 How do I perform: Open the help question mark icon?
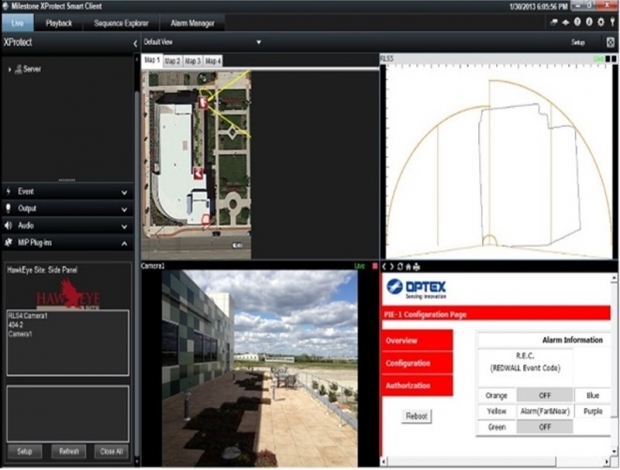pyautogui.click(x=577, y=22)
